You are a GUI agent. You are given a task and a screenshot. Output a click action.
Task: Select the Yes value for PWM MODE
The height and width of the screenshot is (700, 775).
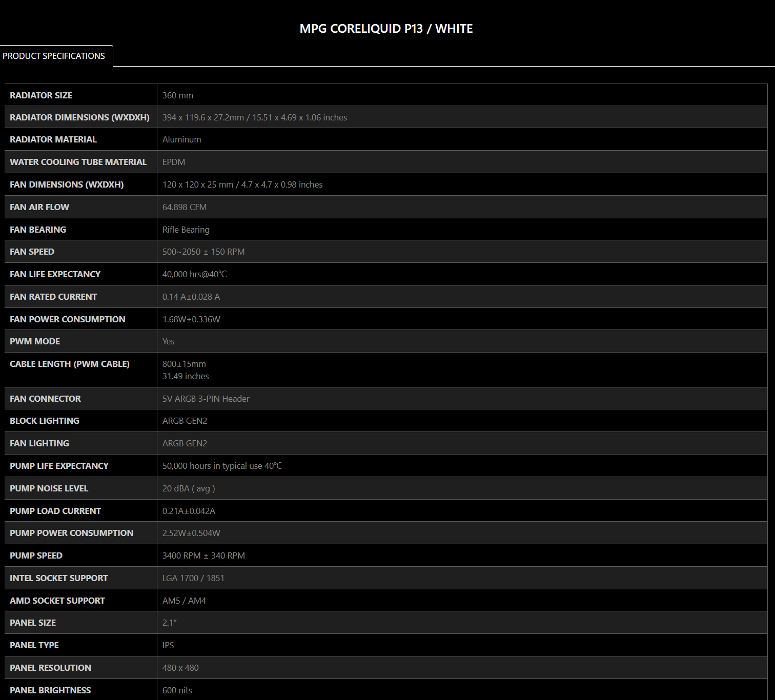point(169,341)
